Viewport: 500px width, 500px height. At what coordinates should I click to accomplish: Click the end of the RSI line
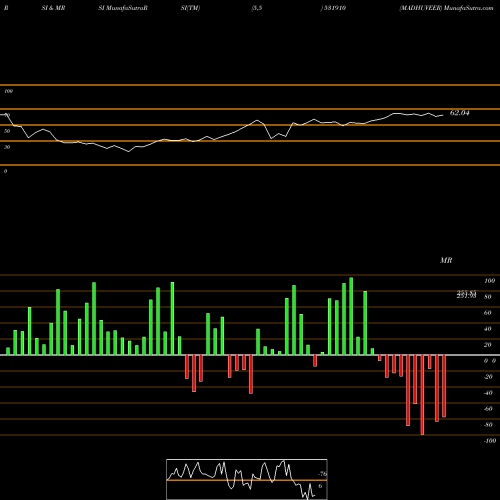pos(443,115)
